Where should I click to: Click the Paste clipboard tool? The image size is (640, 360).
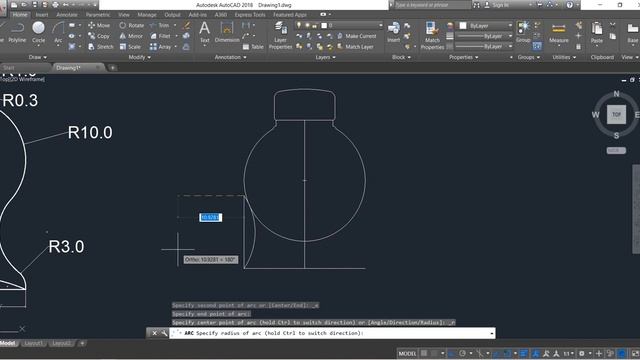597,33
